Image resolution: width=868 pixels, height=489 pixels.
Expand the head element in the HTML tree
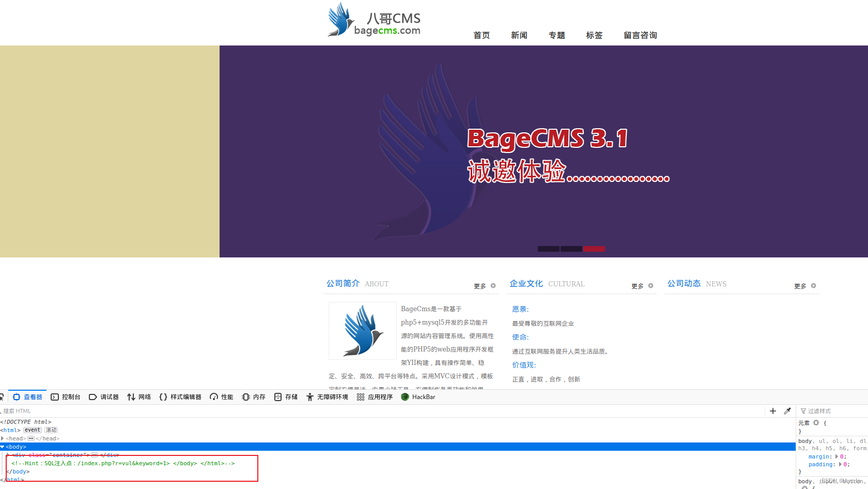2,438
